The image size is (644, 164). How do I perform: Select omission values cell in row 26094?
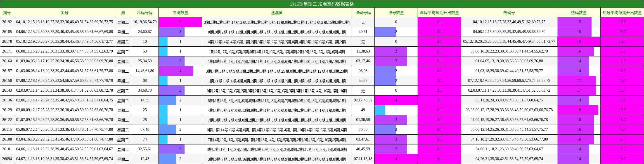(x=277, y=159)
